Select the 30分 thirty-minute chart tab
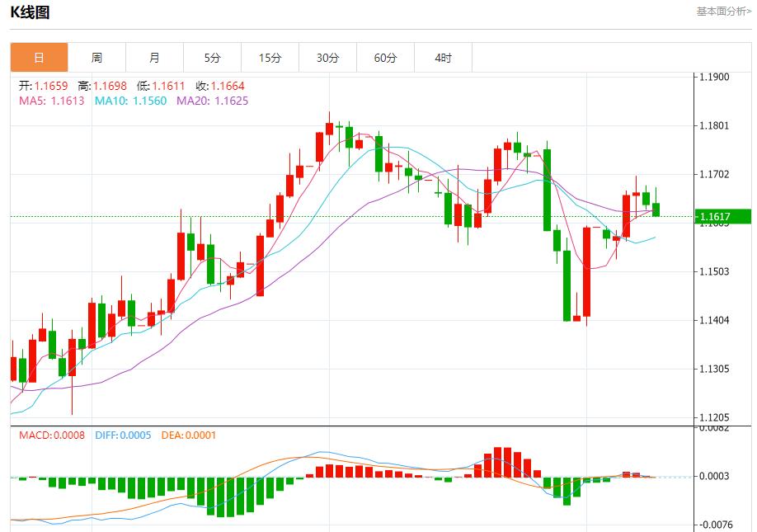 pyautogui.click(x=327, y=57)
